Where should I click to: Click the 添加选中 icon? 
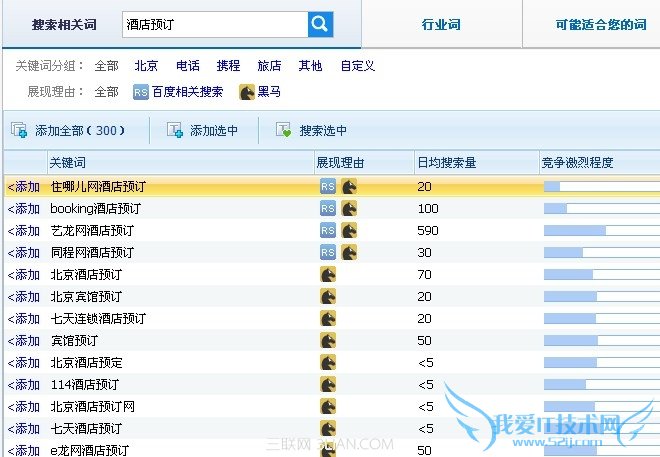[x=175, y=130]
